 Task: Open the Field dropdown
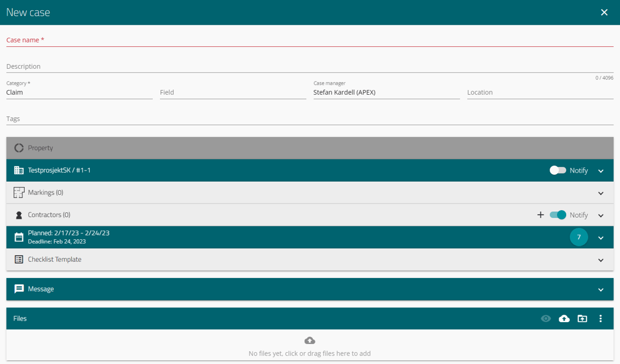[233, 92]
